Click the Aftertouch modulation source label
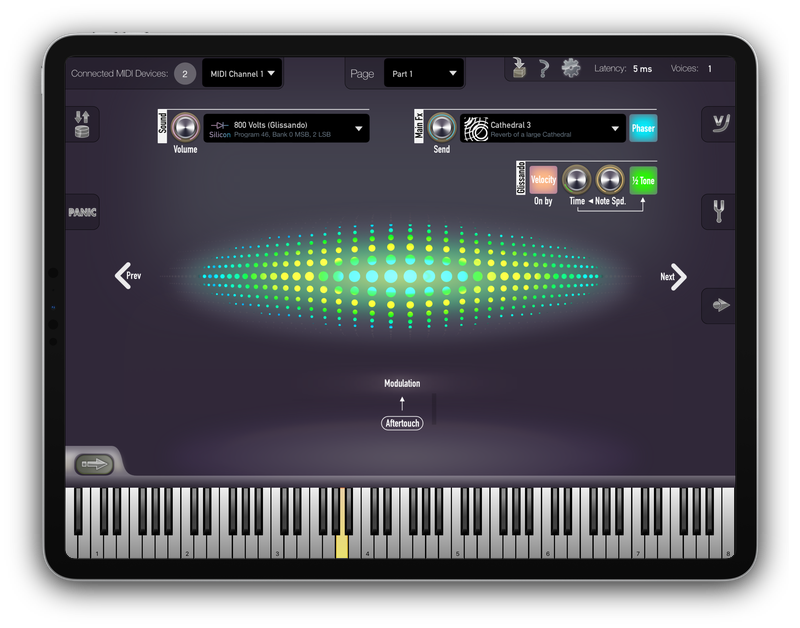This screenshot has width=800, height=628. click(x=402, y=424)
